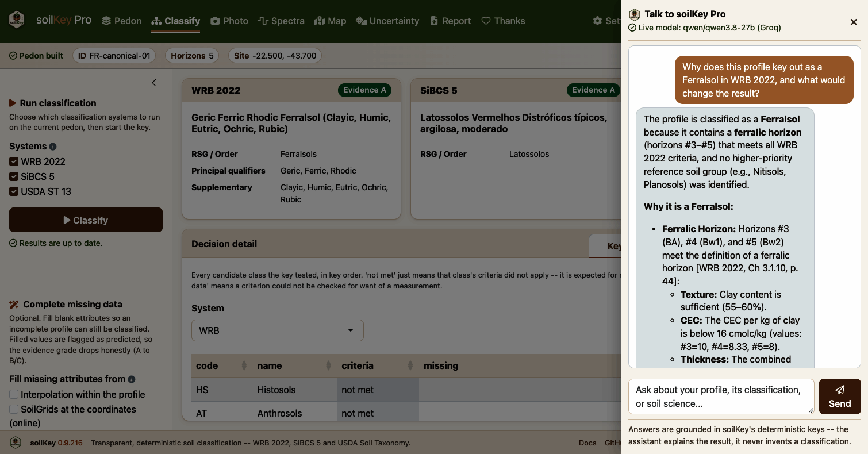Uncheck the WRB 2022 system checkbox
This screenshot has width=868, height=454.
(x=14, y=161)
